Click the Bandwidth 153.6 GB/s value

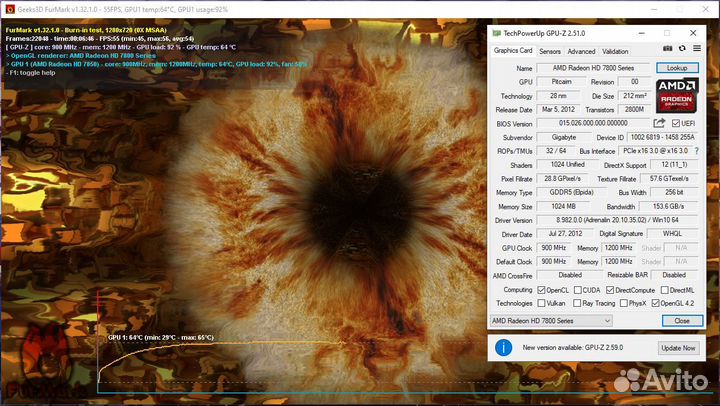(x=669, y=206)
